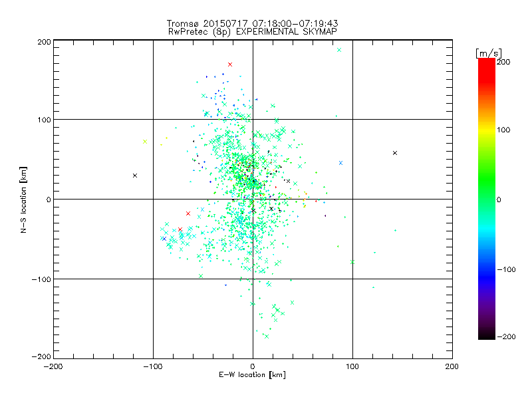Viewport: 532px width, 399px height.
Task: Click the y-axis tick label '0'
Action: tap(49, 199)
